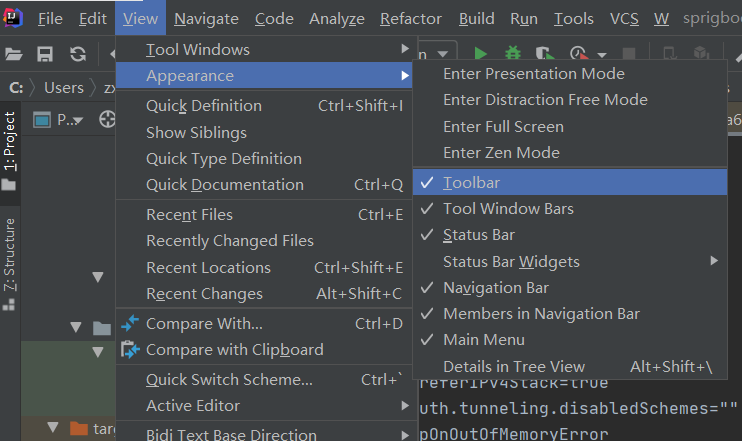This screenshot has height=441, width=742.
Task: Click the Synchronize refresh icon
Action: pyautogui.click(x=77, y=54)
